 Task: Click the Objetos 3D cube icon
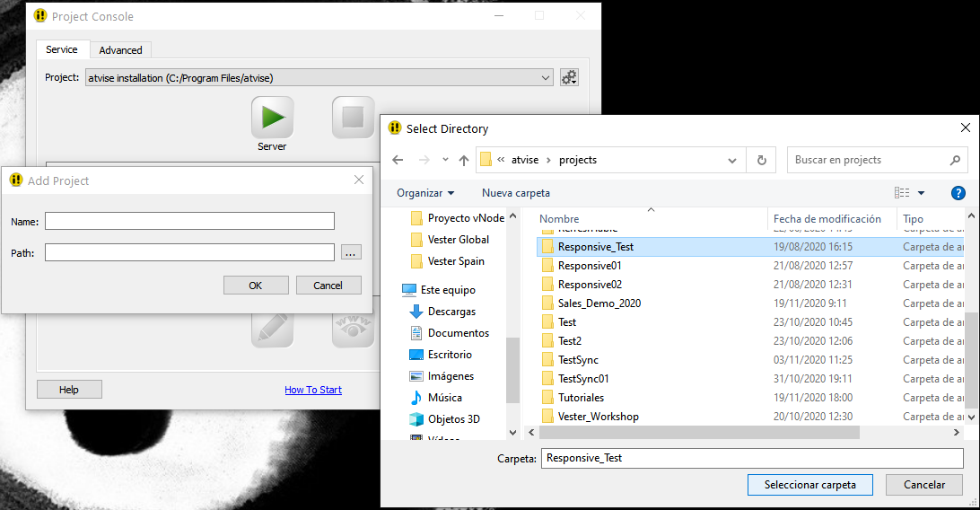click(416, 419)
